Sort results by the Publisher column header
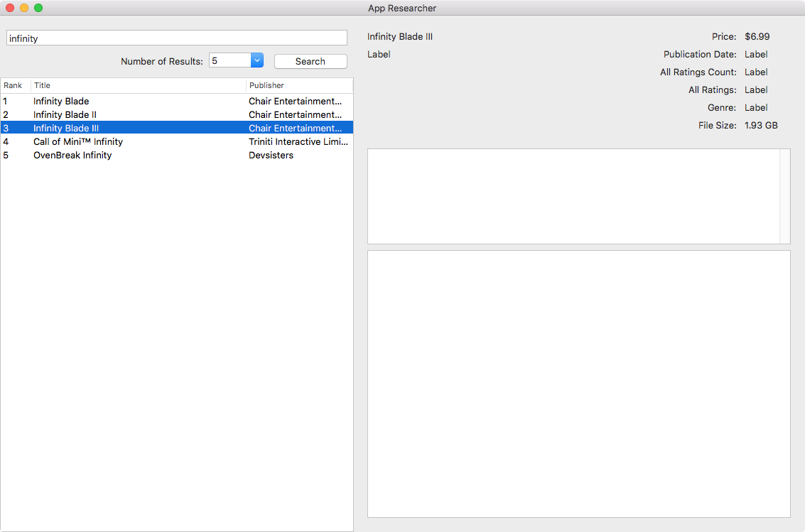 (298, 85)
